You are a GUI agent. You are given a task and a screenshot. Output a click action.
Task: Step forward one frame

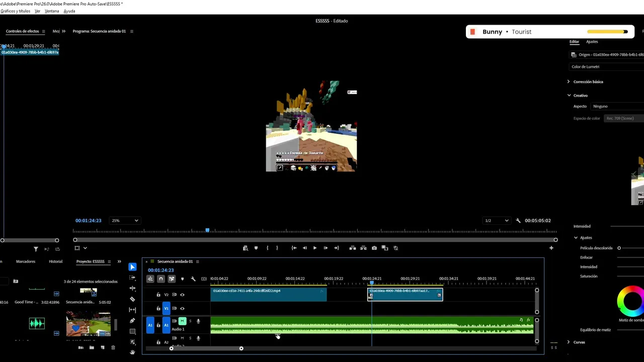point(326,248)
